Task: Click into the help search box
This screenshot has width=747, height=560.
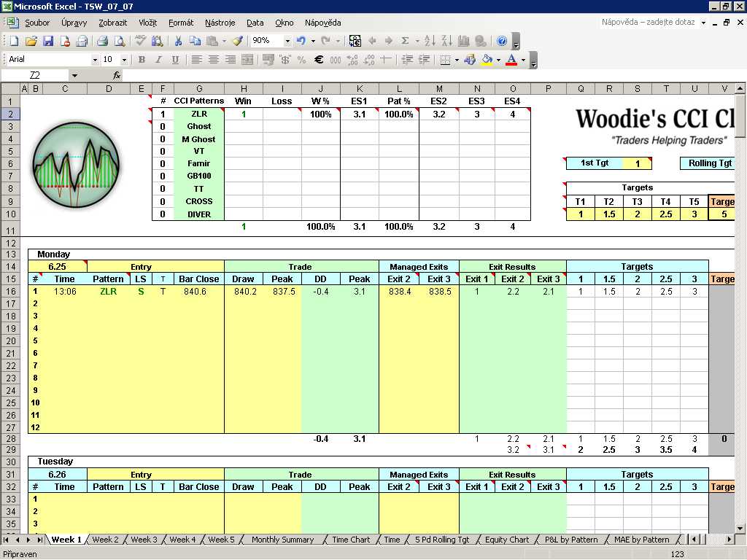Action: (x=649, y=23)
